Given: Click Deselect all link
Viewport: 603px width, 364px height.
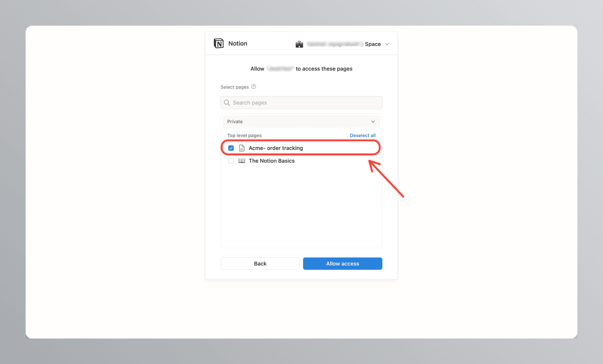Looking at the screenshot, I should [x=363, y=135].
